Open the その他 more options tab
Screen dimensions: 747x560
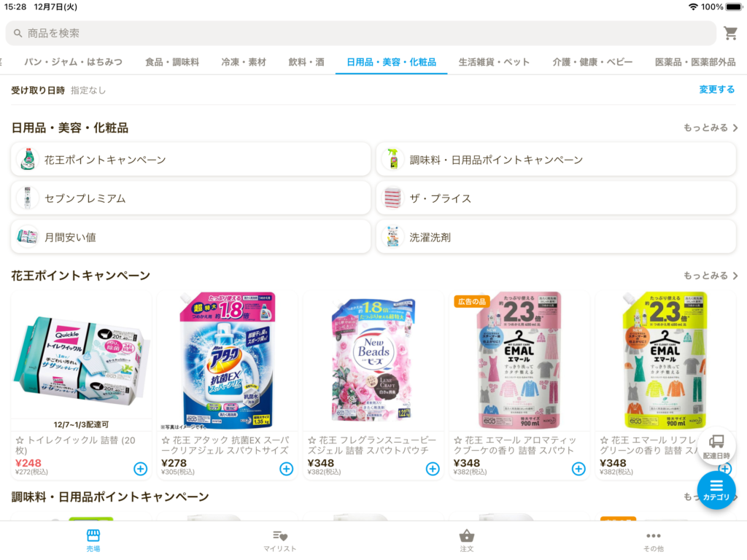tap(653, 541)
